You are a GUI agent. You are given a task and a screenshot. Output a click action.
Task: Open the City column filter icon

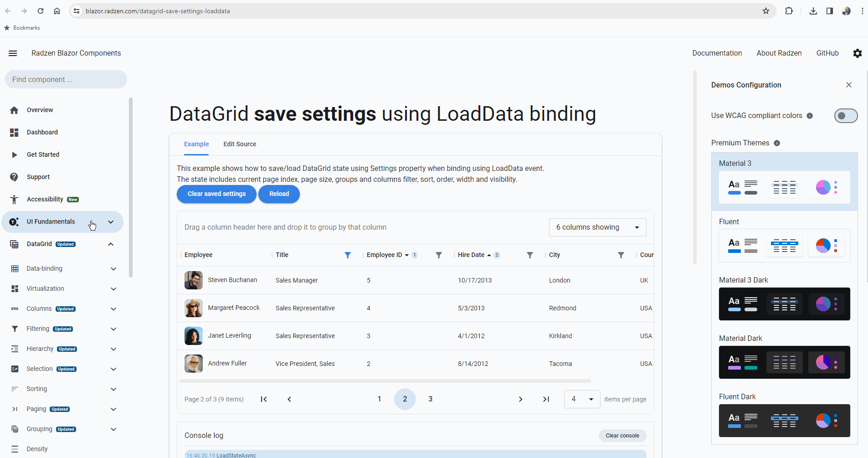[621, 255]
